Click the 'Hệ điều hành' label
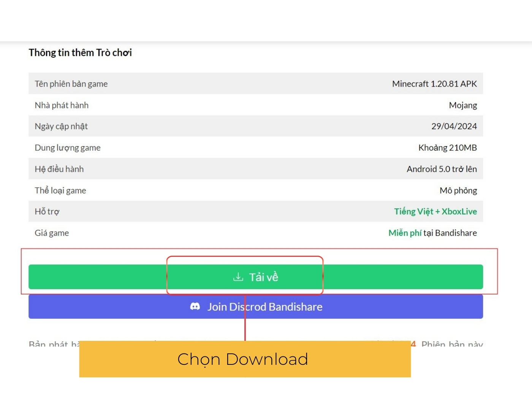The height and width of the screenshot is (399, 532). coord(59,169)
